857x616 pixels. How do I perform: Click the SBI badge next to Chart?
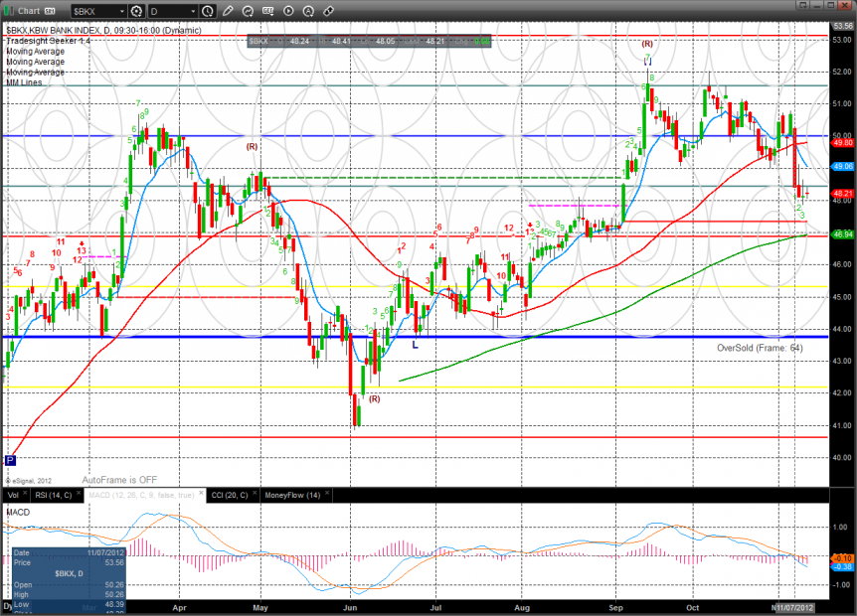(x=50, y=11)
